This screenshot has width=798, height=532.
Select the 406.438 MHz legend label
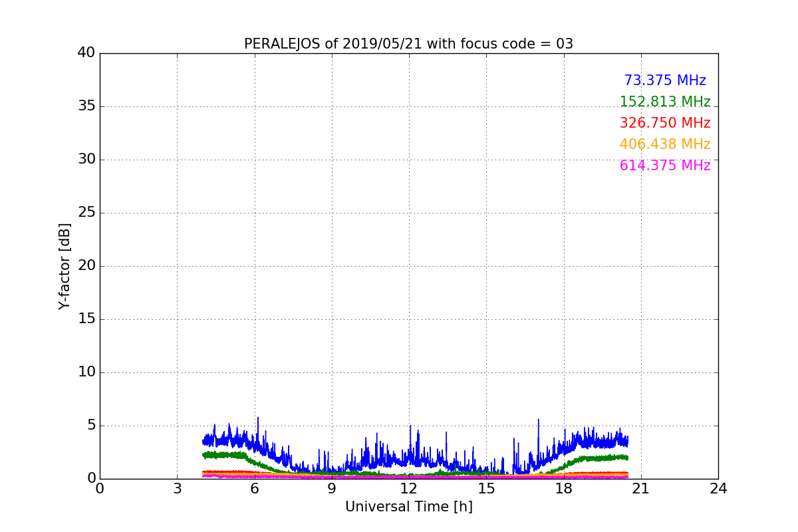[x=665, y=144]
